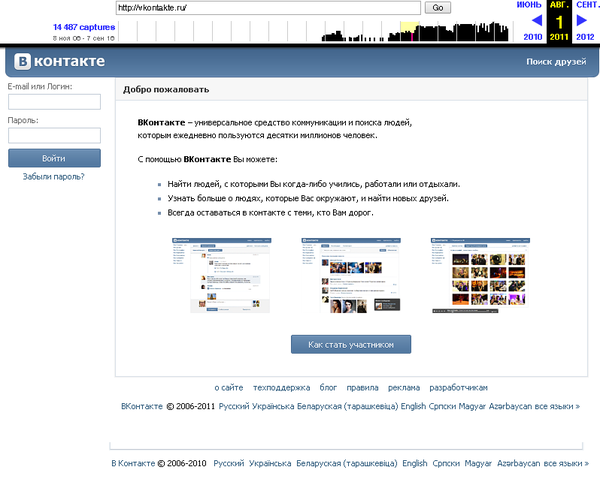Switch language to Русский in 2006-2011 footer
Screen dimensions: 600x479
tap(234, 406)
